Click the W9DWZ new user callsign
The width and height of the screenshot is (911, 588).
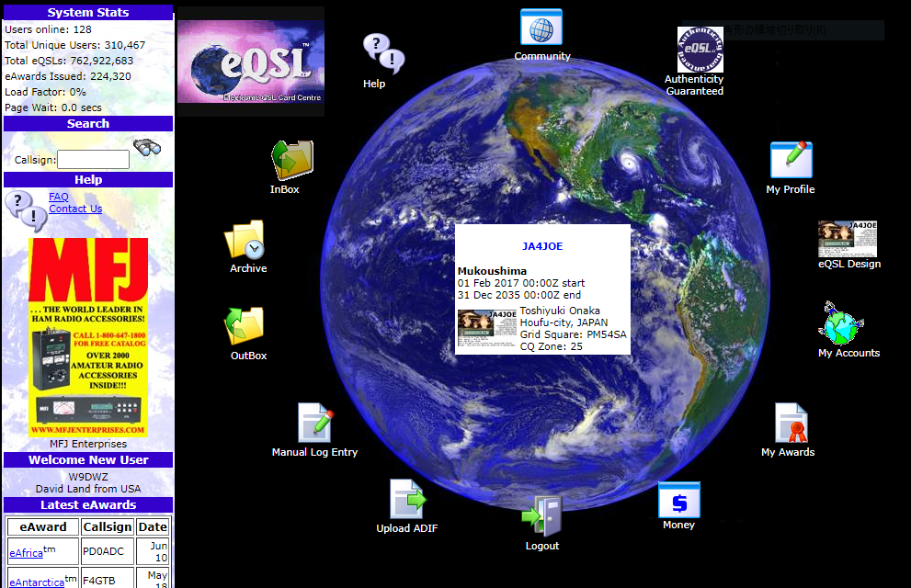pos(88,477)
